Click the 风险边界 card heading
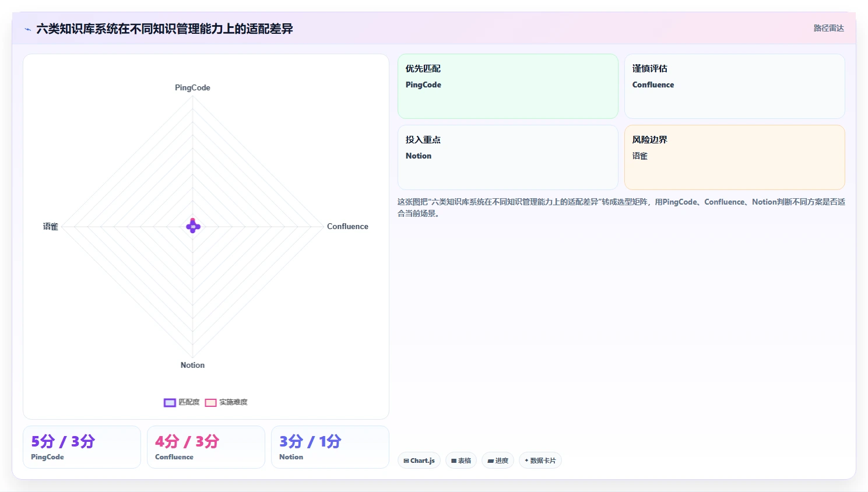Viewport: 868px width, 492px height. pos(650,139)
